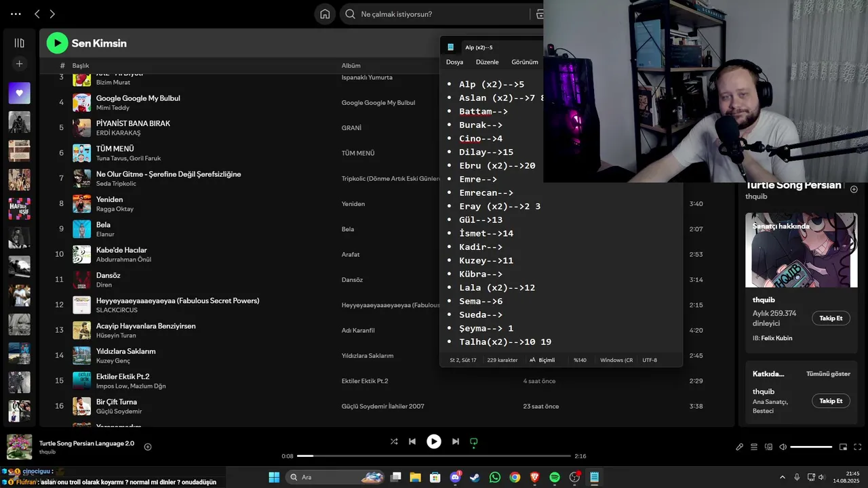Click 'Tümünü göster' in credits
Screen dimensions: 868x488
coord(828,374)
